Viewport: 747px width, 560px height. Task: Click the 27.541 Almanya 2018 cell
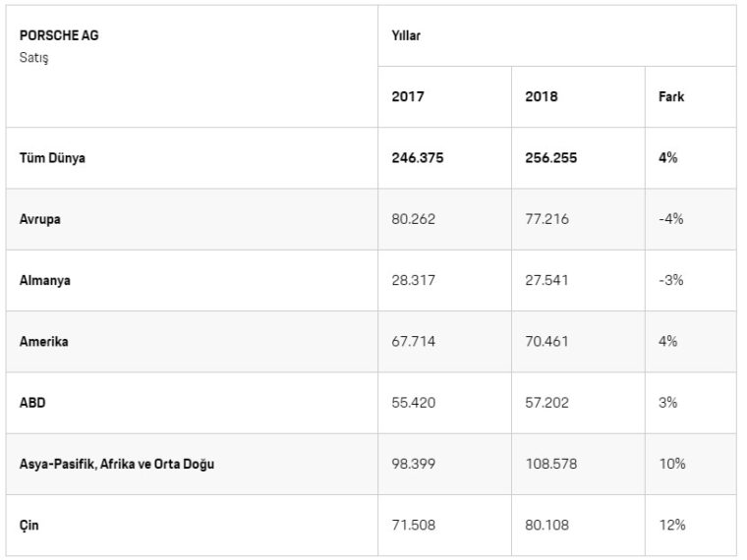pyautogui.click(x=546, y=280)
